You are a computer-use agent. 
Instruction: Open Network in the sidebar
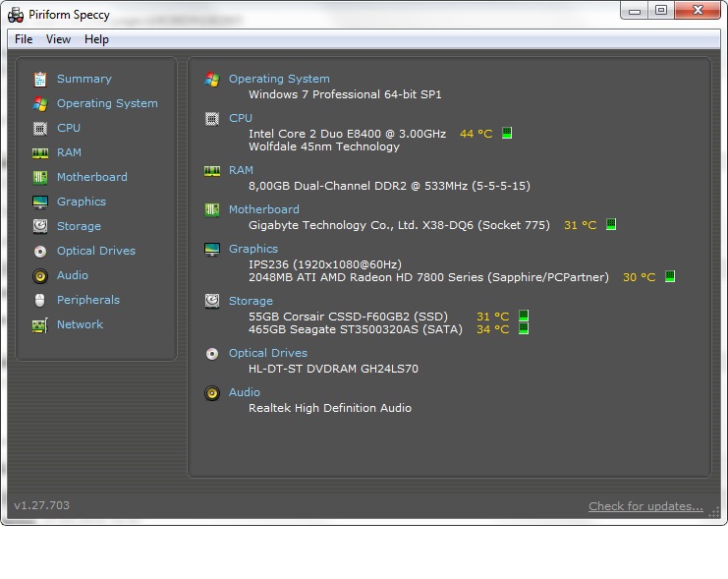80,324
